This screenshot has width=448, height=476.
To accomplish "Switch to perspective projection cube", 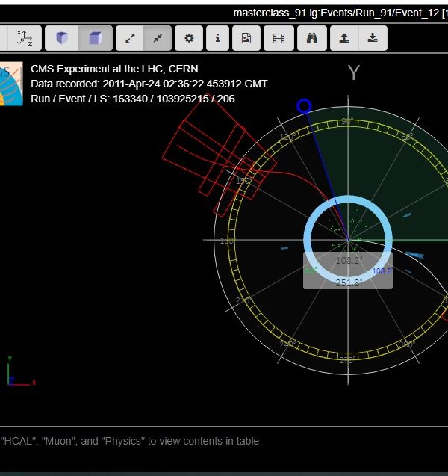I will click(x=62, y=38).
